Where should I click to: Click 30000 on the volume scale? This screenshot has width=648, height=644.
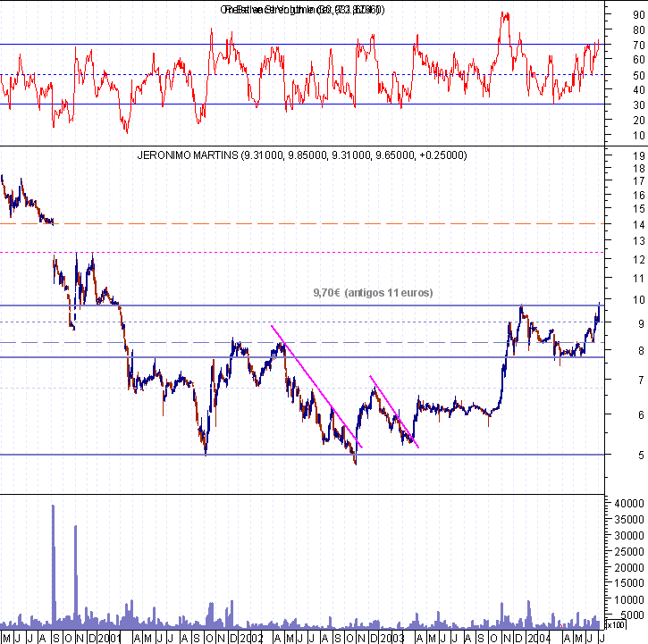point(629,536)
